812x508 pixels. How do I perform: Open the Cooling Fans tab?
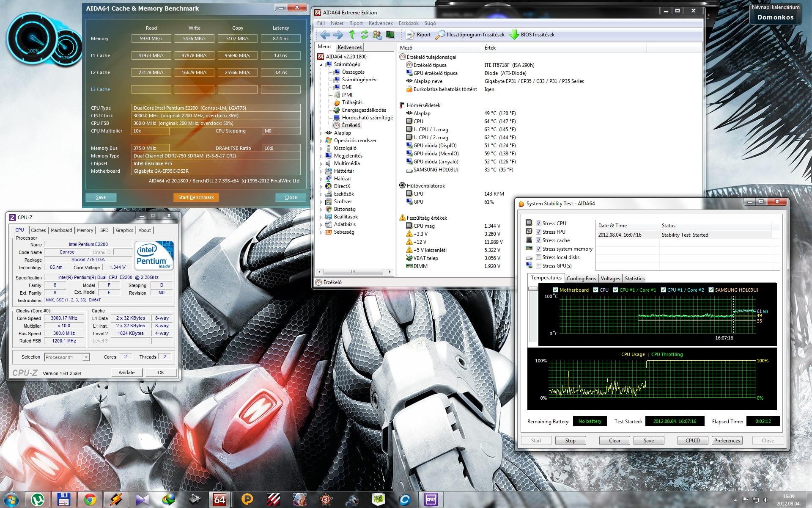[x=581, y=279]
